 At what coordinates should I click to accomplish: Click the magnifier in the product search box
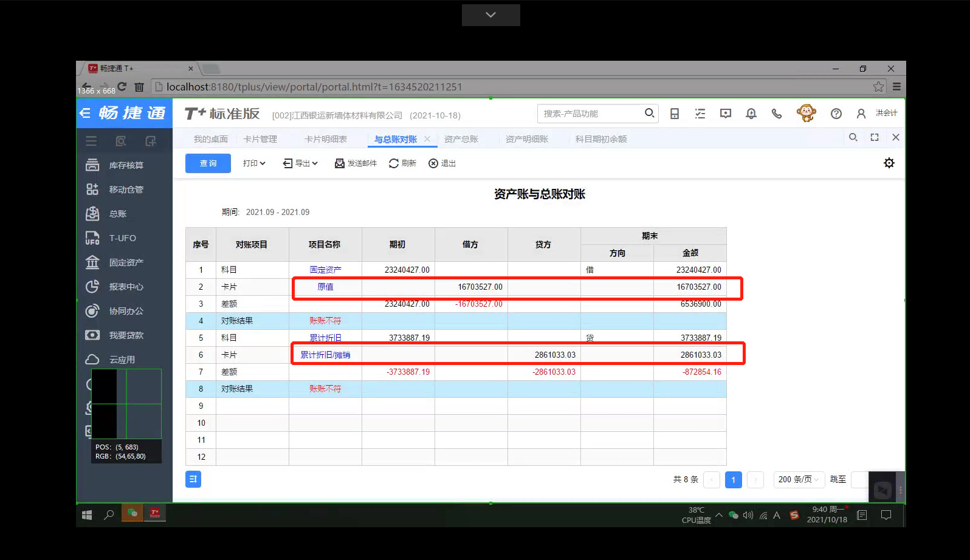[x=649, y=113]
